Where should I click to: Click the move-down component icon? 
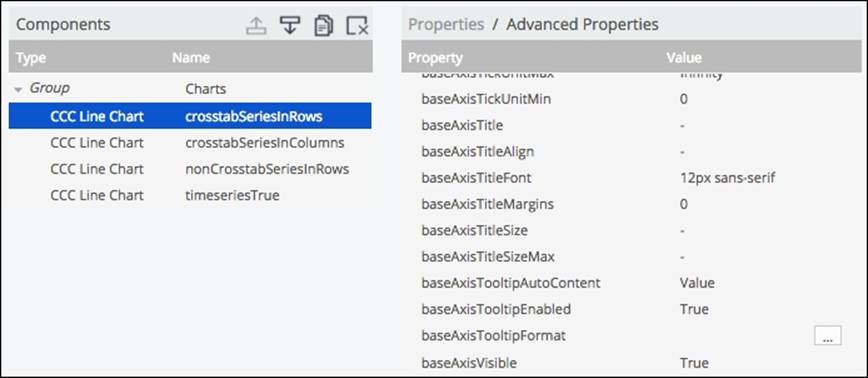pos(290,25)
